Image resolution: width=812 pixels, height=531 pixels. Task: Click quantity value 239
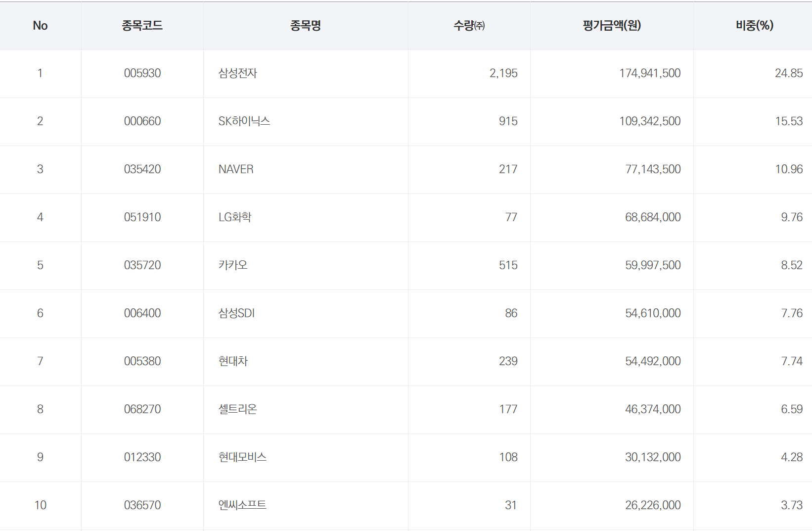click(508, 361)
